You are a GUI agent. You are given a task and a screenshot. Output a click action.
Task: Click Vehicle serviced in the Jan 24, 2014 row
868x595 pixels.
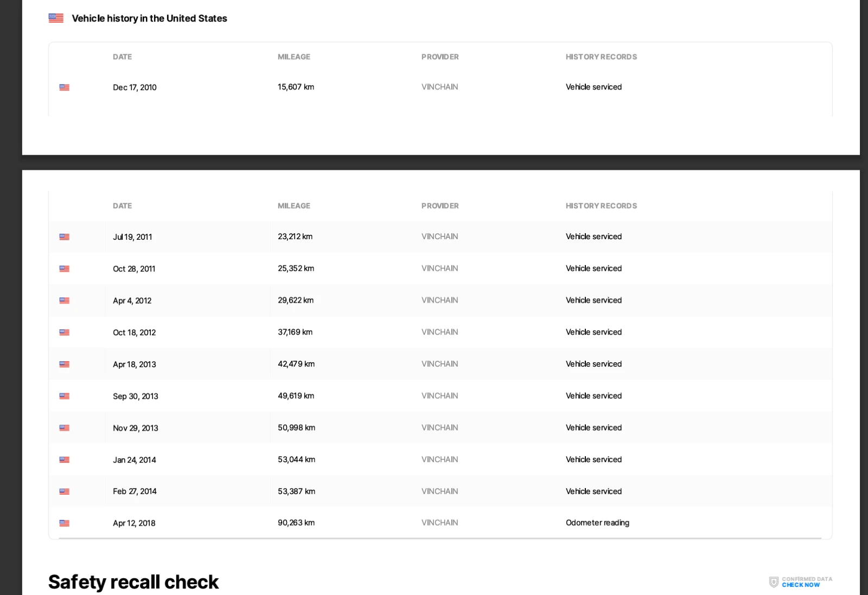(x=593, y=459)
